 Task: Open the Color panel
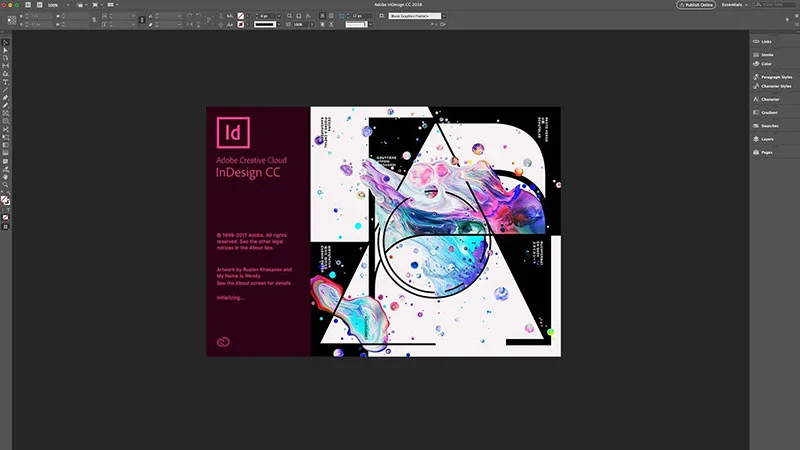tap(762, 64)
